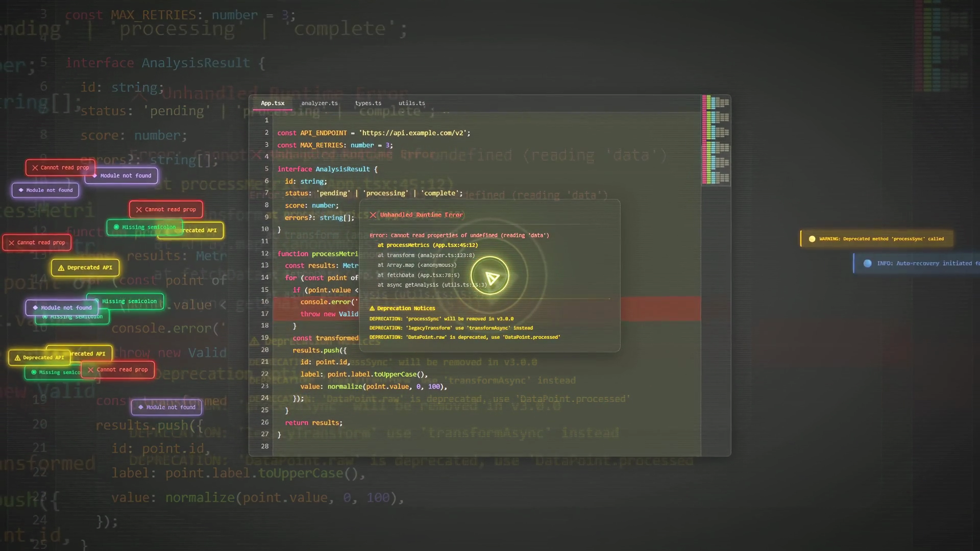The width and height of the screenshot is (980, 551).
Task: Click editor line 20 'results.push({'
Action: tap(320, 350)
